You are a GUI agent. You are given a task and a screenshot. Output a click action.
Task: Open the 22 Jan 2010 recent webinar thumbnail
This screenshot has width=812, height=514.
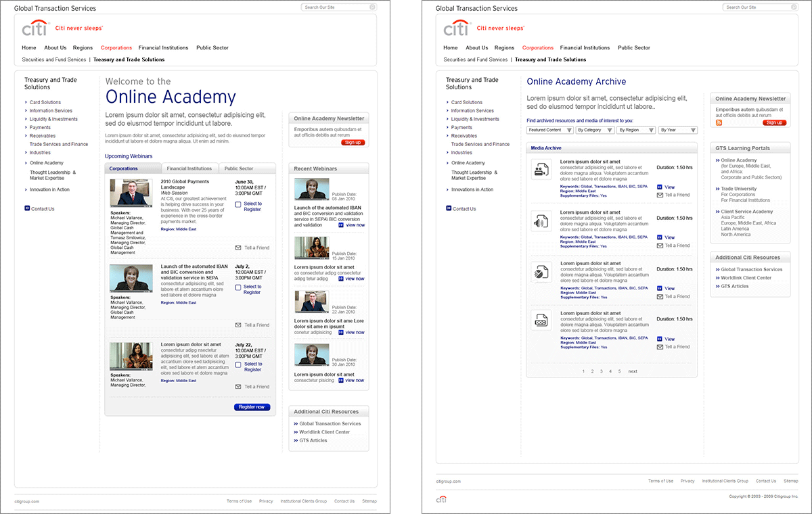click(x=311, y=301)
